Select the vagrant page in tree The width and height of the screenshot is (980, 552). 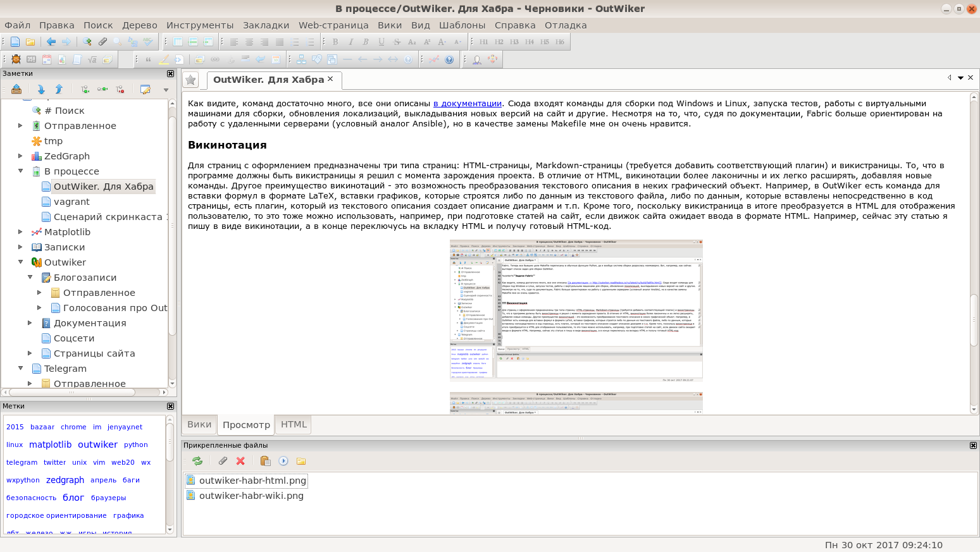[71, 202]
